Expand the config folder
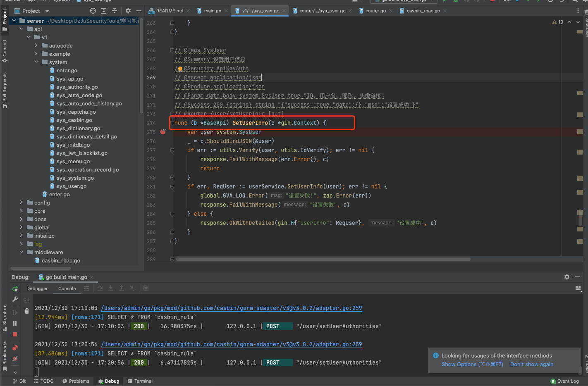This screenshot has width=588, height=386. pos(22,203)
